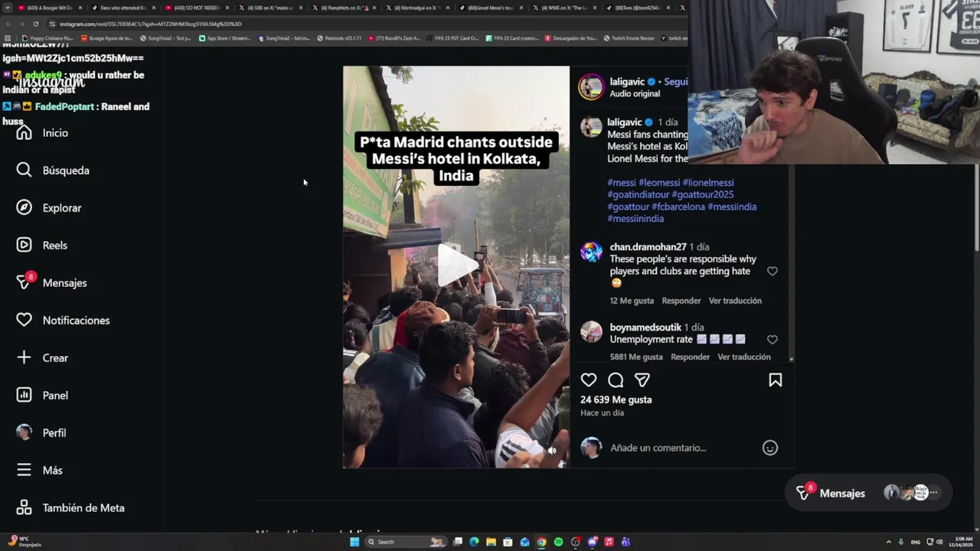Share the post via the send icon

tap(642, 380)
